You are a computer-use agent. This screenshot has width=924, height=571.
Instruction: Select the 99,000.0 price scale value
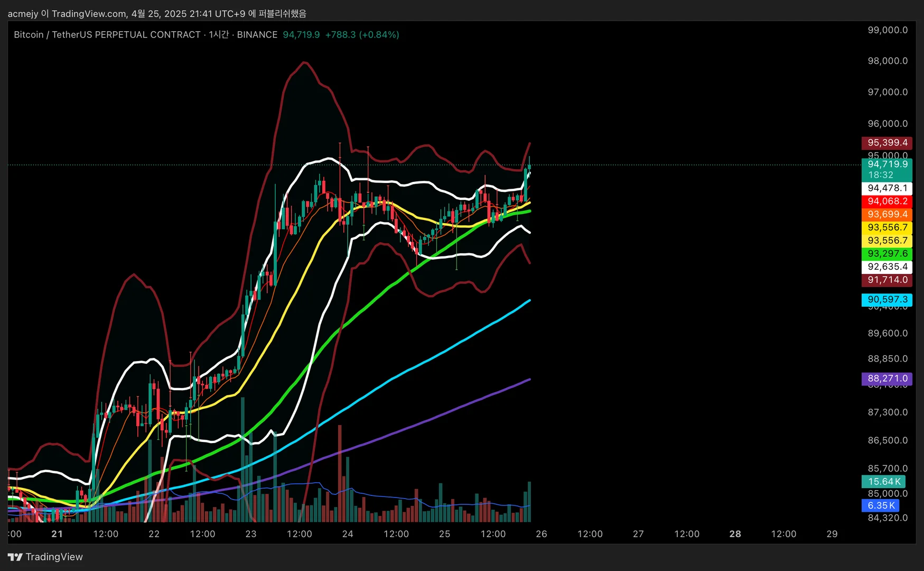coord(888,30)
